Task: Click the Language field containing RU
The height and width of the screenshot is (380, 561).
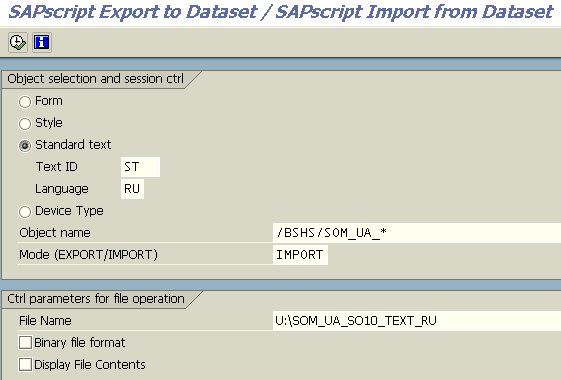Action: pyautogui.click(x=132, y=189)
